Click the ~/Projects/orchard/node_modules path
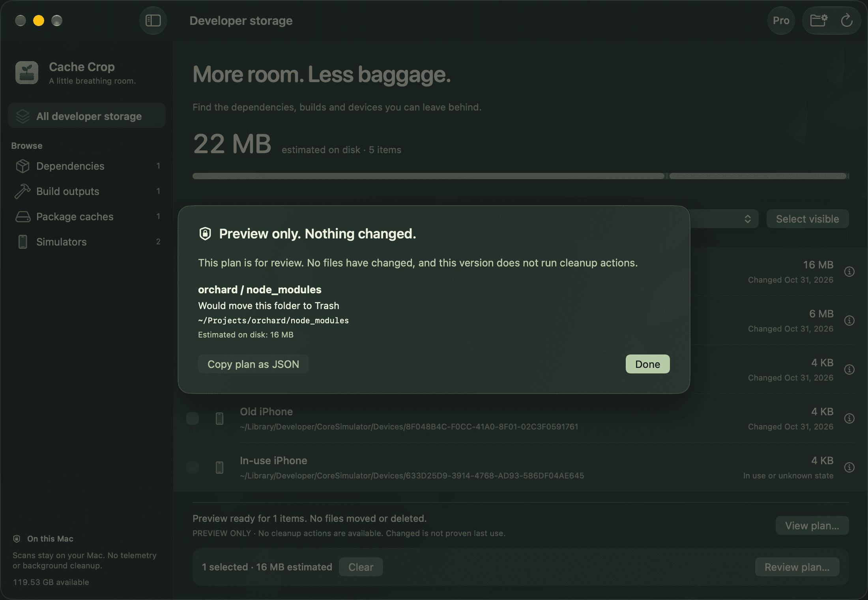Image resolution: width=868 pixels, height=600 pixels. coord(273,321)
